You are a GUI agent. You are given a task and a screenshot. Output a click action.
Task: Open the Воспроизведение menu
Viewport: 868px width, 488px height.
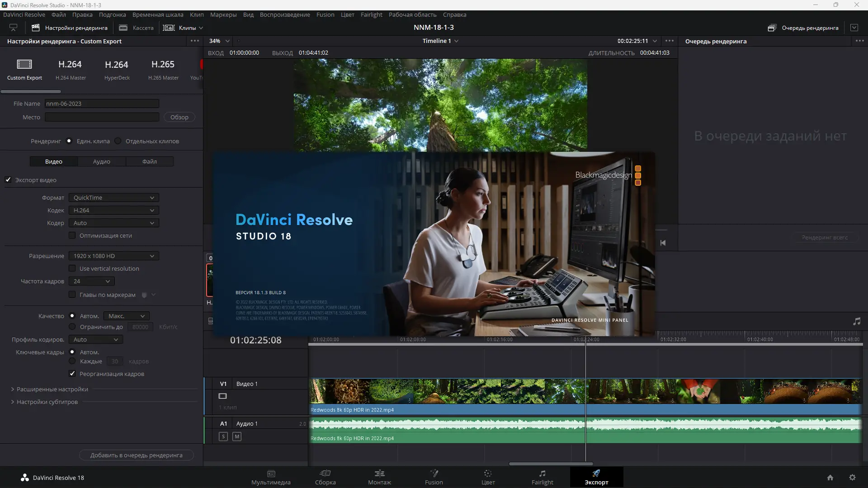(284, 14)
